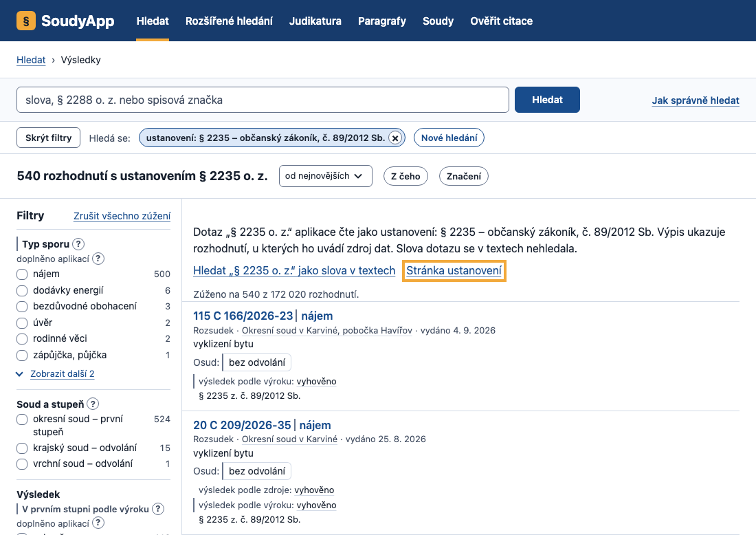Click the Z čeho button
Screen dimensions: 756x535
tap(405, 176)
